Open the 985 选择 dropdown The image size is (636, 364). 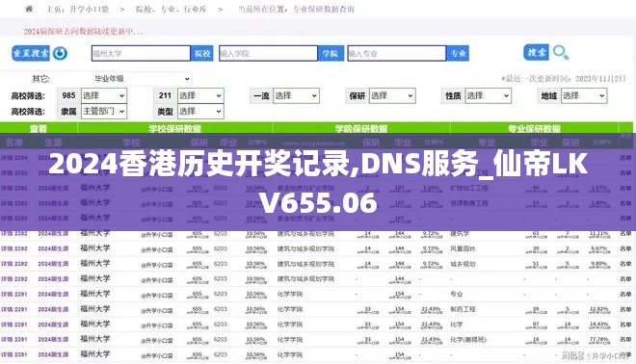(x=104, y=95)
